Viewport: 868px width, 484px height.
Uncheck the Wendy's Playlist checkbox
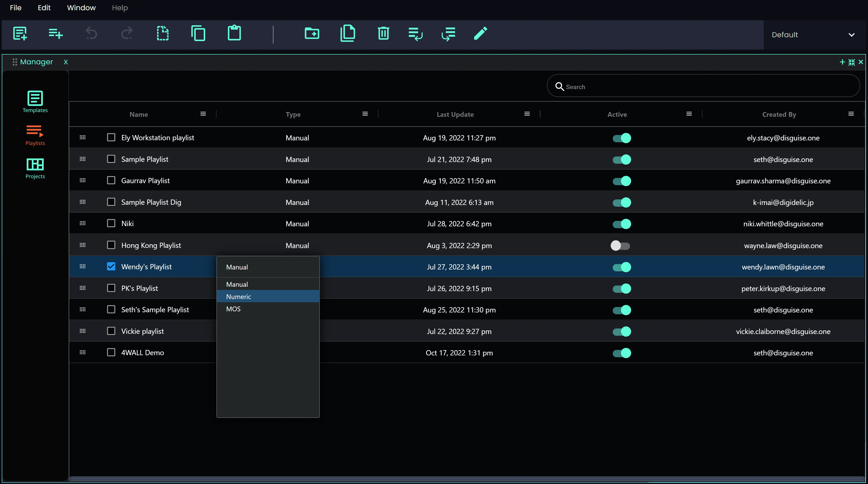[x=111, y=267]
